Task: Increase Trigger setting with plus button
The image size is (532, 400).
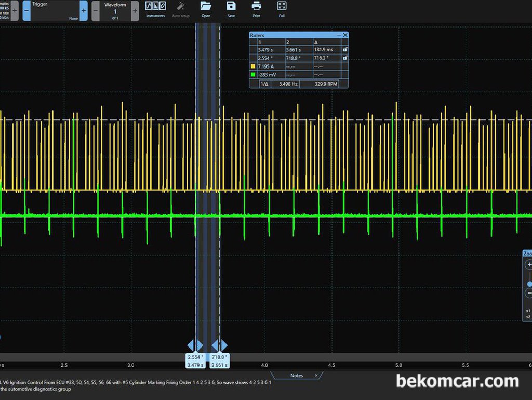Action: (x=84, y=11)
